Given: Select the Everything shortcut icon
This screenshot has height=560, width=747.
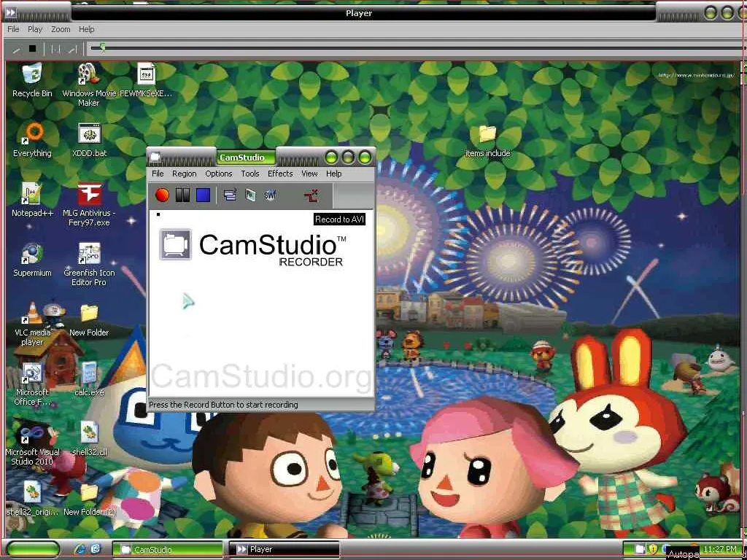Looking at the screenshot, I should [32, 139].
